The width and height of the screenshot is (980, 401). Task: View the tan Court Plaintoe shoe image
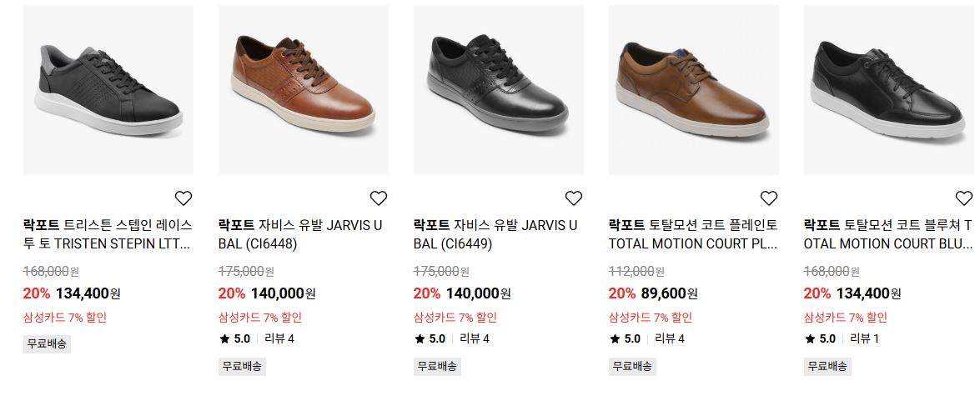694,90
